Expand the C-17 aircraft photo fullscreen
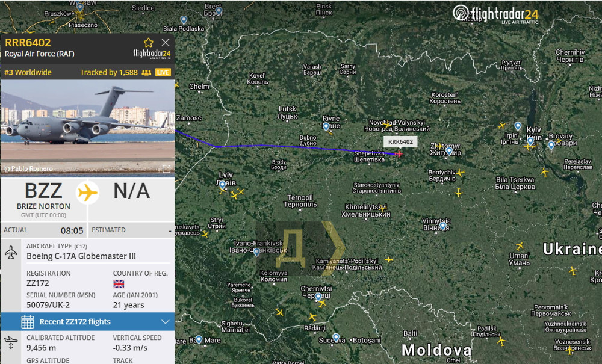 click(166, 169)
